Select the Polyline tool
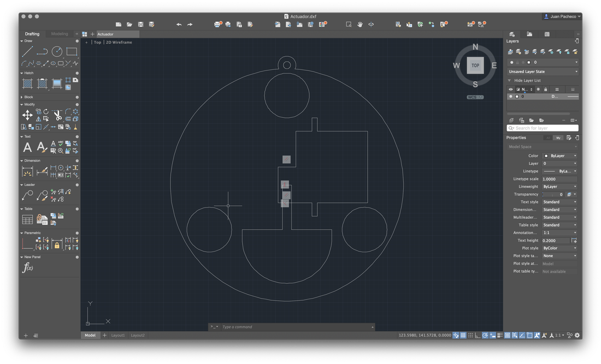 click(x=42, y=51)
